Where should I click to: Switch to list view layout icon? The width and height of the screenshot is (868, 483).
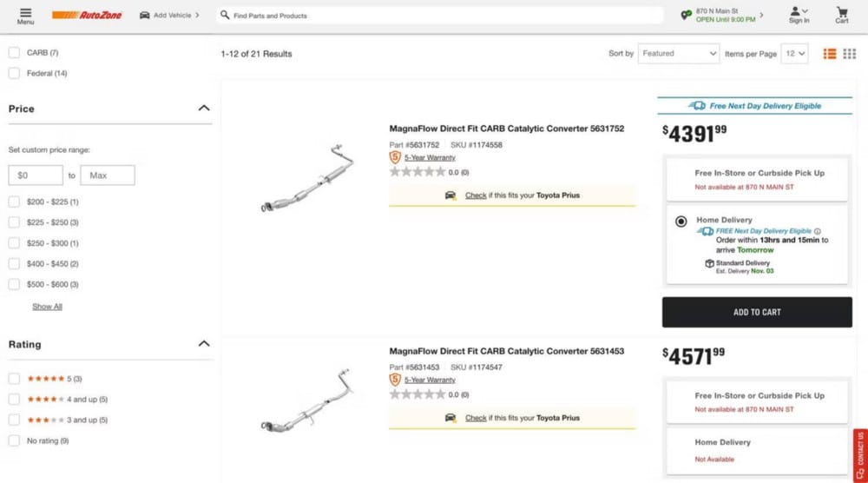830,54
